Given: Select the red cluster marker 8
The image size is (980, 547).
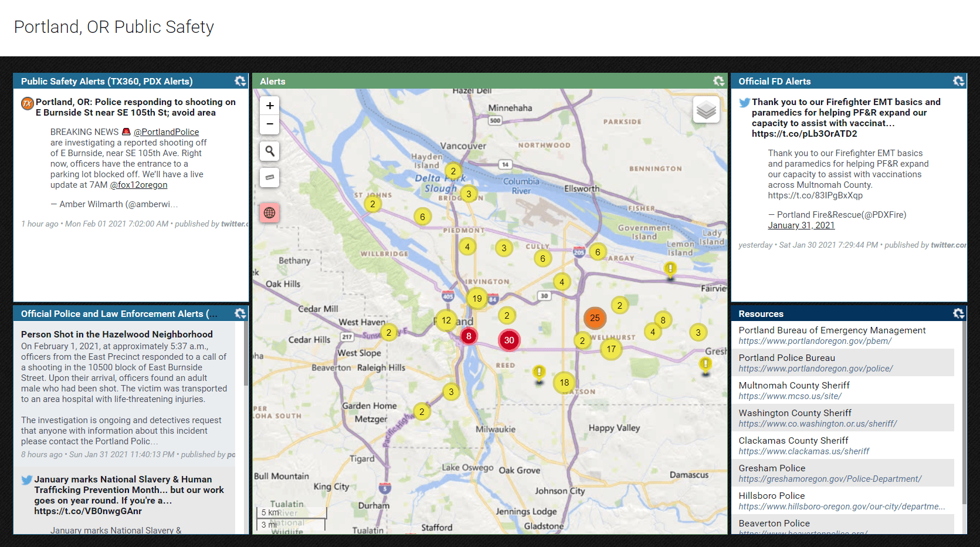Looking at the screenshot, I should point(469,336).
